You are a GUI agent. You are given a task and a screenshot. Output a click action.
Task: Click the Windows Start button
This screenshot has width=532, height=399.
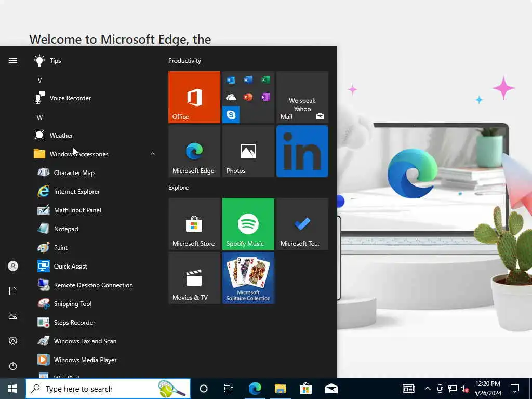pyautogui.click(x=12, y=389)
